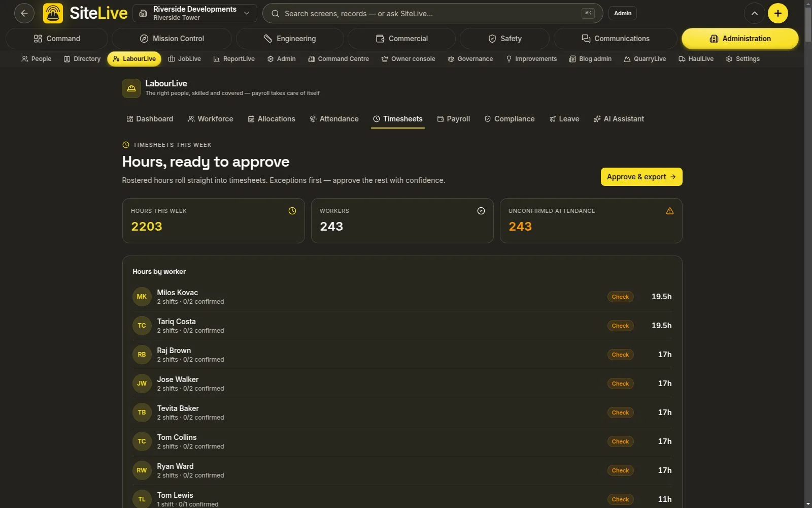Viewport: 812px width, 508px height.
Task: Open the Blog admin item
Action: (x=590, y=59)
